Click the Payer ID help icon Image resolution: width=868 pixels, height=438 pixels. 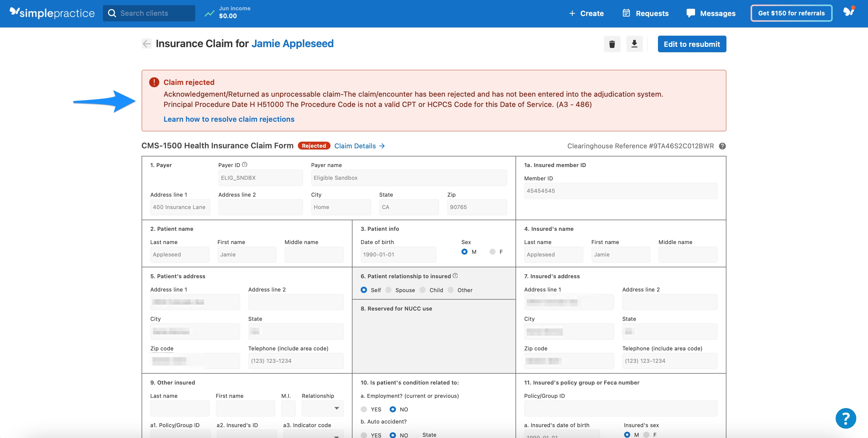245,165
